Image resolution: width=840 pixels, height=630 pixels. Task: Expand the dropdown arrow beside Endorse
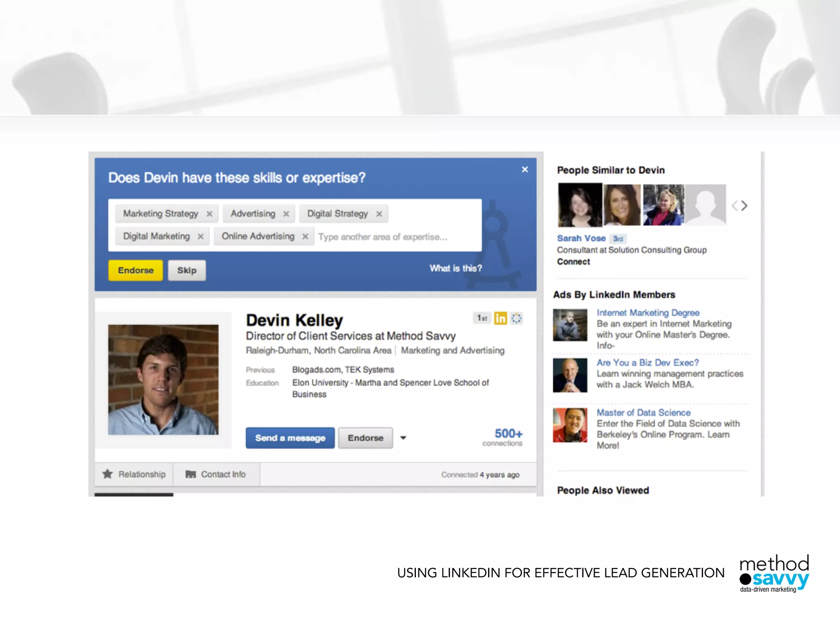pyautogui.click(x=403, y=438)
